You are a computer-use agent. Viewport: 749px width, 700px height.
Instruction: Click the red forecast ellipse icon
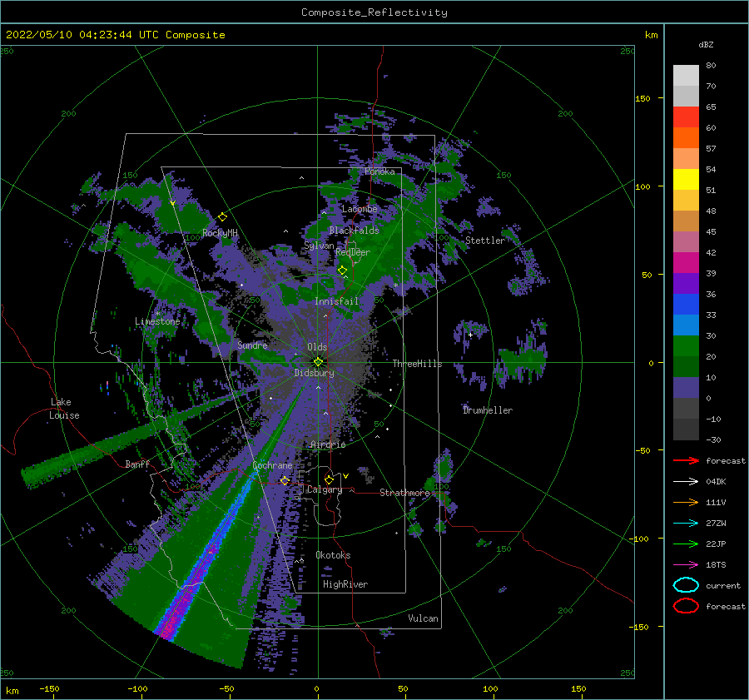(686, 606)
